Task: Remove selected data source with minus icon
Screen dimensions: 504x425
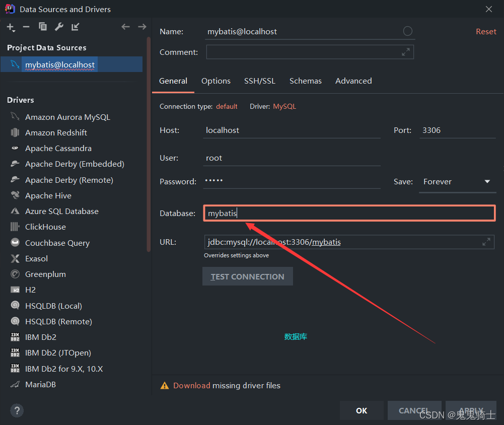Action: (x=26, y=27)
